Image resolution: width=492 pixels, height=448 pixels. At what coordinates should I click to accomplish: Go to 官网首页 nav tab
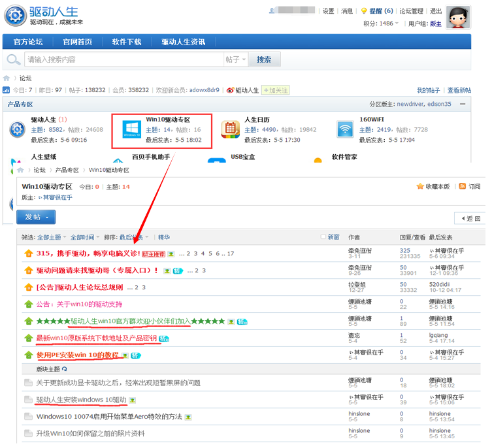point(78,42)
